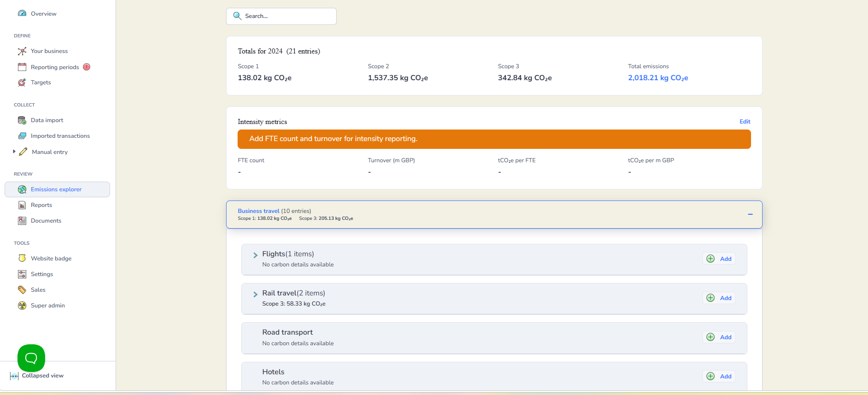The height and width of the screenshot is (395, 868).
Task: Open Reporting periods menu item
Action: pos(55,67)
